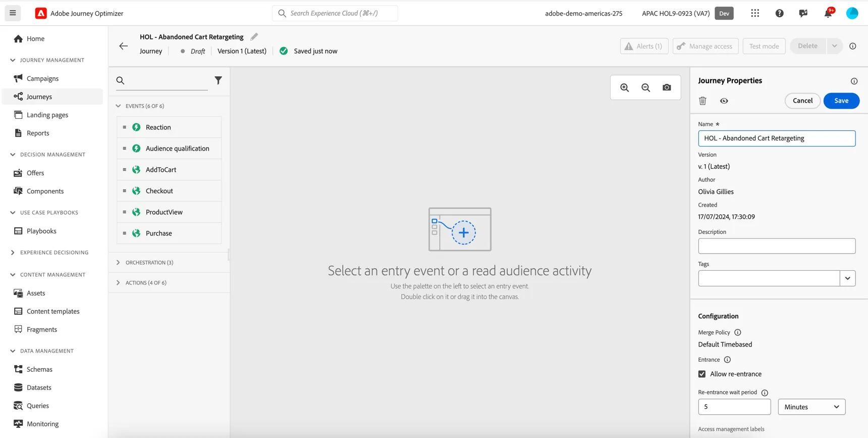This screenshot has width=868, height=438.
Task: Click the info icon beside Delete button
Action: click(853, 46)
